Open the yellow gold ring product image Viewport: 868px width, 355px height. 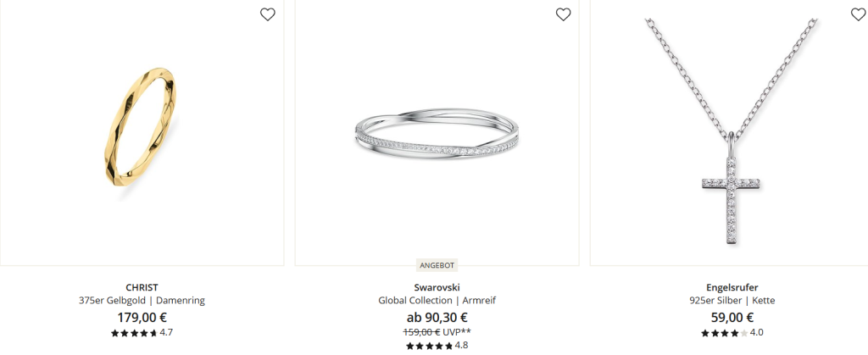(x=142, y=133)
